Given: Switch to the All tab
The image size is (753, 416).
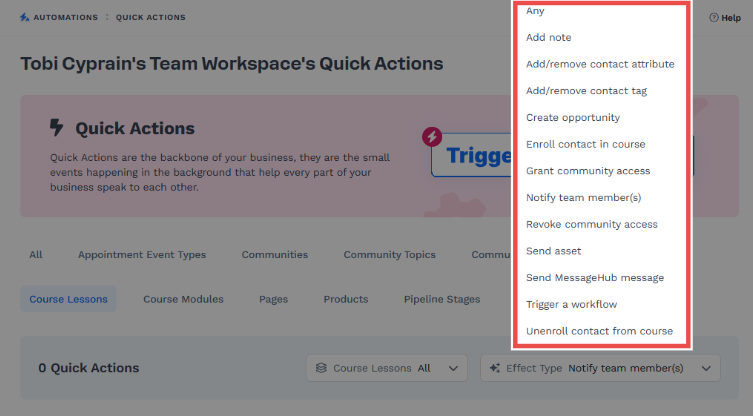Looking at the screenshot, I should (x=36, y=255).
